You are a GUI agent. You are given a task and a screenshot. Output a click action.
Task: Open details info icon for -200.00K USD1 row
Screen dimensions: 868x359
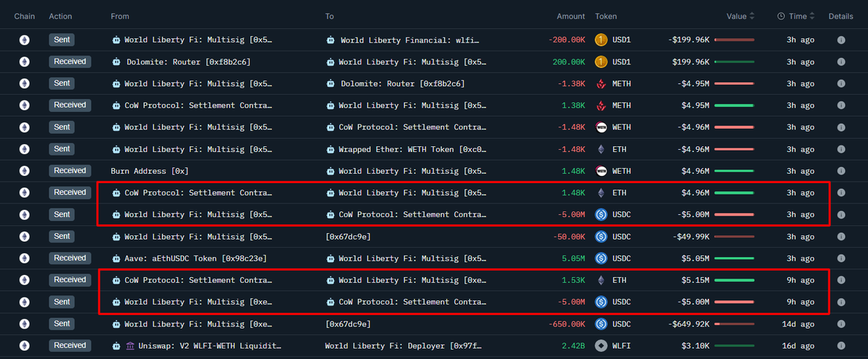(841, 41)
